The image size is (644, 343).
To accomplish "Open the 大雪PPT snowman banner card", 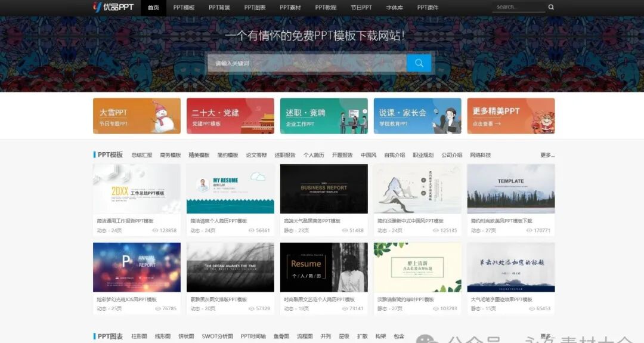I will [137, 116].
